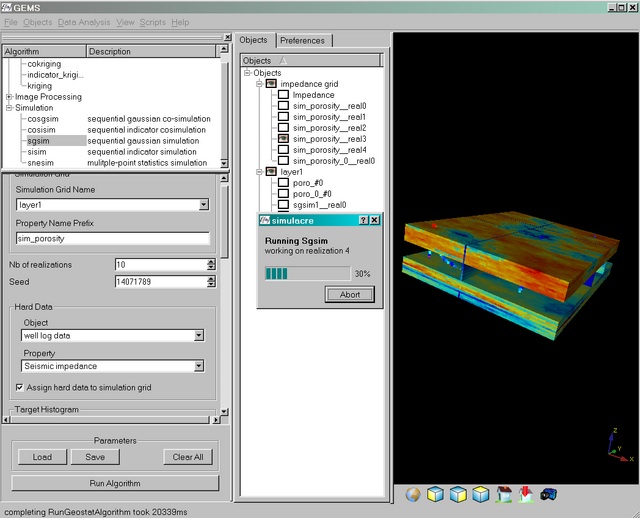Click the home view icon
640x518 pixels.
pos(504,494)
